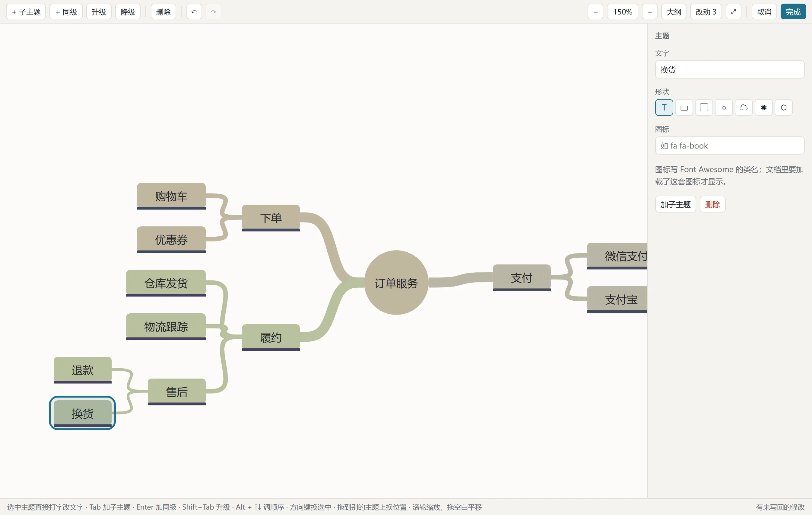
Task: Click the 图标 icon class input field
Action: [x=730, y=146]
